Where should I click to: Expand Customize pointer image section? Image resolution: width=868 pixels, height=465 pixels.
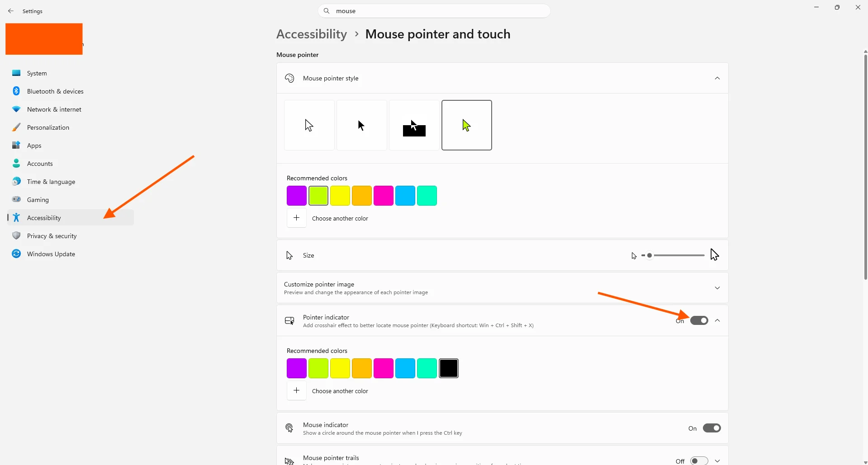[x=717, y=288]
